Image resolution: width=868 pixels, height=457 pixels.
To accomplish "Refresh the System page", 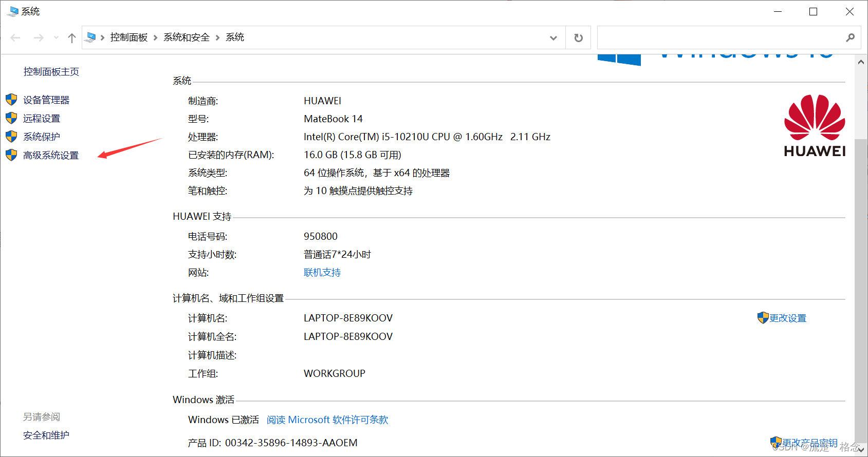I will [578, 37].
